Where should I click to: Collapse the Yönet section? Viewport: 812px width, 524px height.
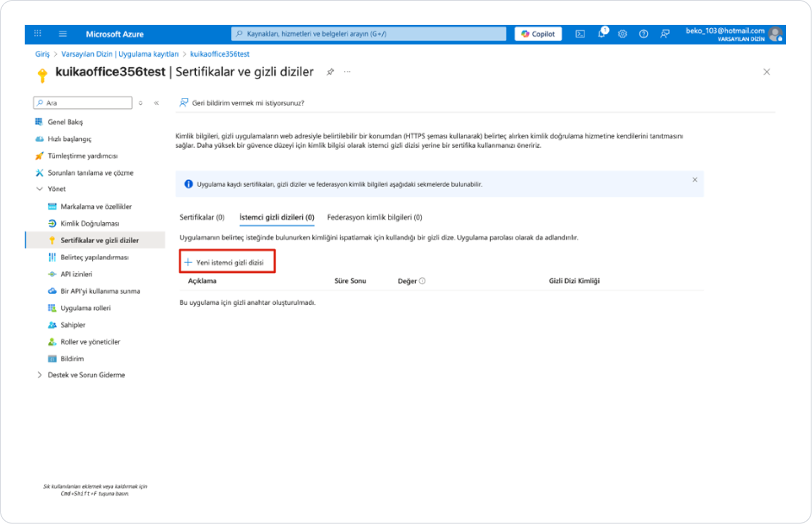[51, 189]
